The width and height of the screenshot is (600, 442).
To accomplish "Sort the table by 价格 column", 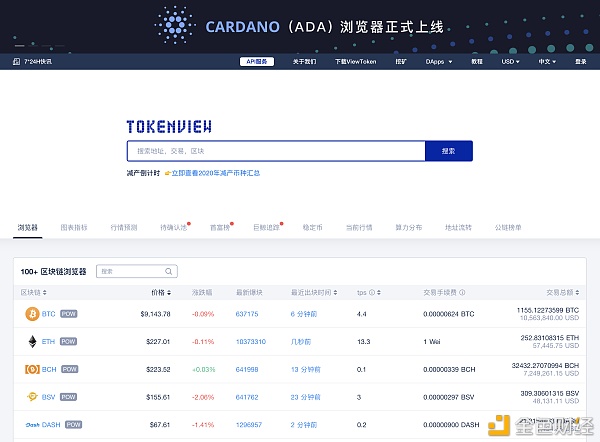I will 169,292.
